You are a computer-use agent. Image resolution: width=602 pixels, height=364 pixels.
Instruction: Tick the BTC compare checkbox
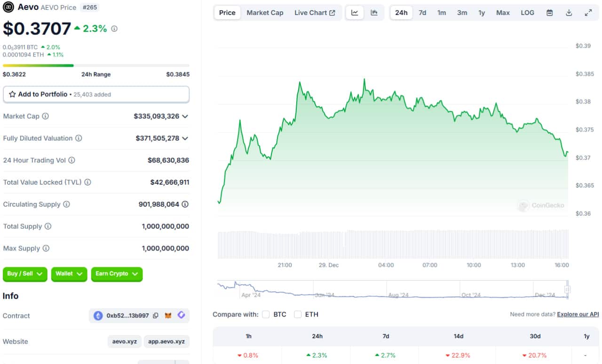pyautogui.click(x=266, y=314)
